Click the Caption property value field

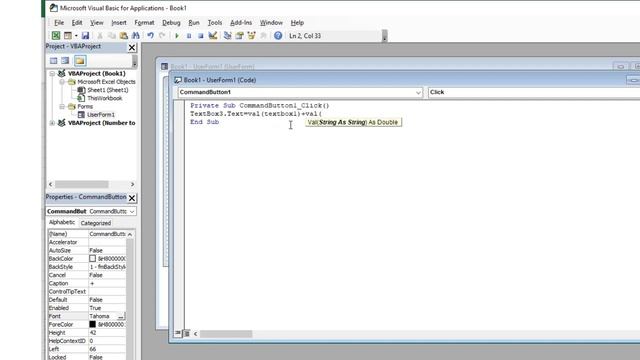(x=107, y=283)
